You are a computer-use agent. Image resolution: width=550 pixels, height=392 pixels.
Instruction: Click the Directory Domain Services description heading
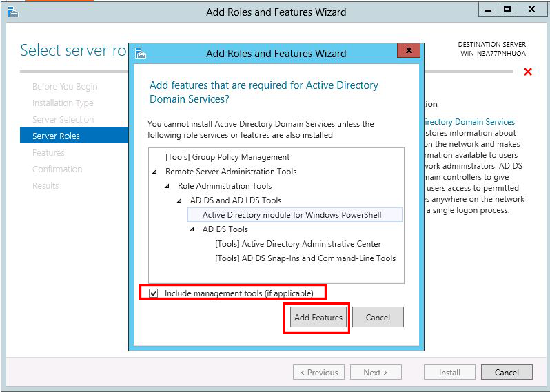[x=469, y=122]
